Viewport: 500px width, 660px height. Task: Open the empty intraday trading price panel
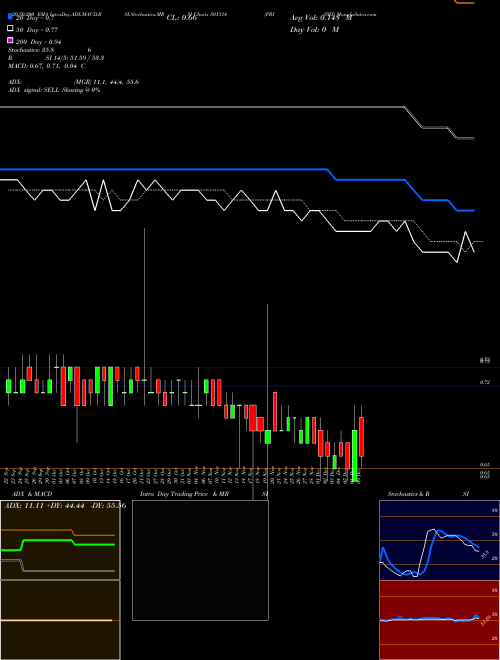pyautogui.click(x=200, y=560)
